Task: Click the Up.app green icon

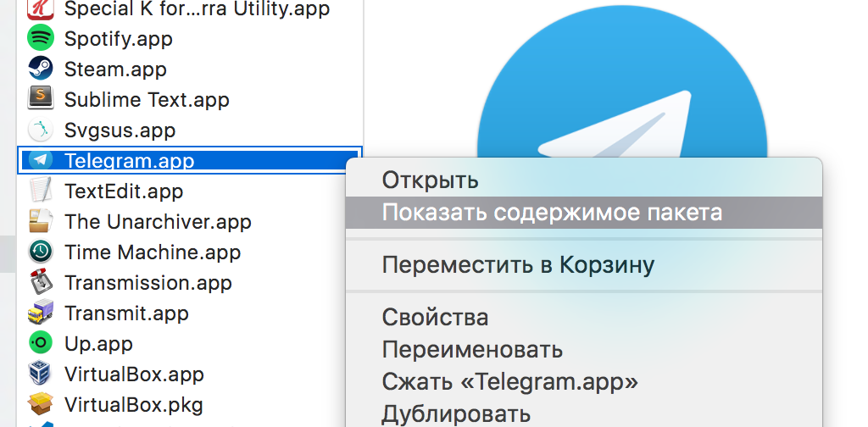Action: pyautogui.click(x=40, y=344)
